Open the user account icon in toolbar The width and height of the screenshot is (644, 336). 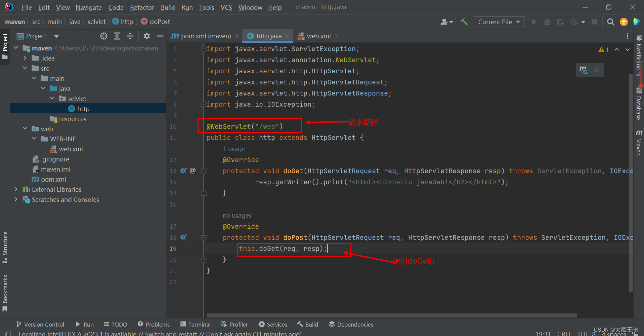446,22
